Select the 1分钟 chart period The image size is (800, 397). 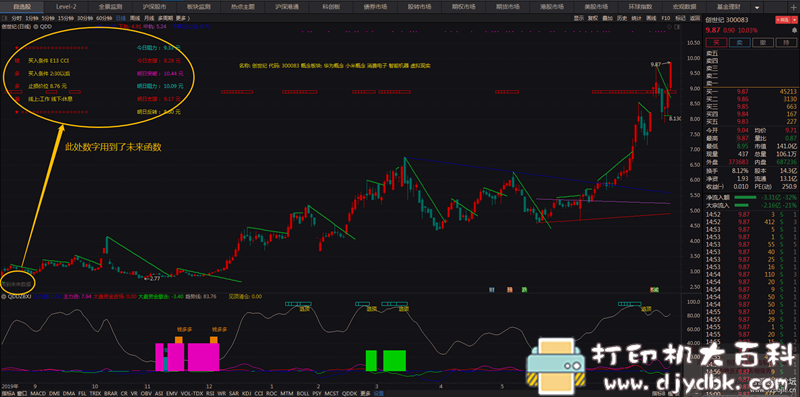31,18
